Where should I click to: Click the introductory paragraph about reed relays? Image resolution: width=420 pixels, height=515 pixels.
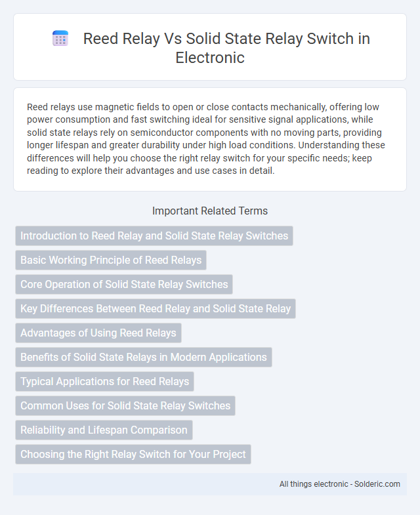click(210, 139)
